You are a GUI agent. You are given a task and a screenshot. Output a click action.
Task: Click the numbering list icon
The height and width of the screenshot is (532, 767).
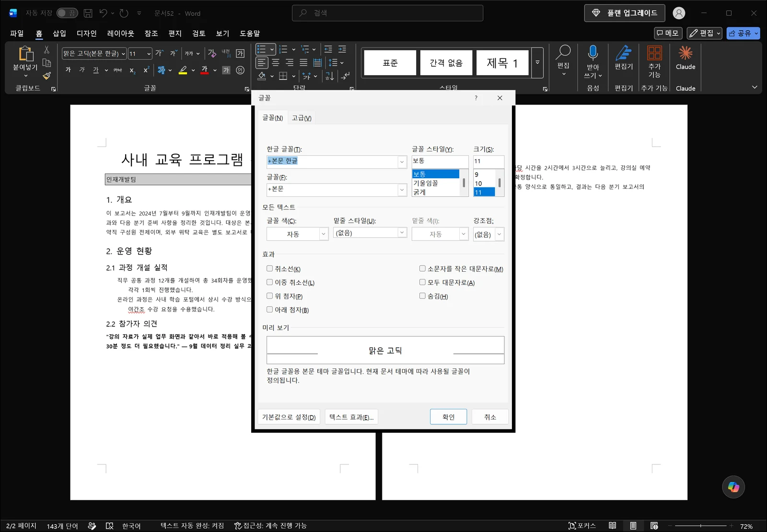pos(283,49)
